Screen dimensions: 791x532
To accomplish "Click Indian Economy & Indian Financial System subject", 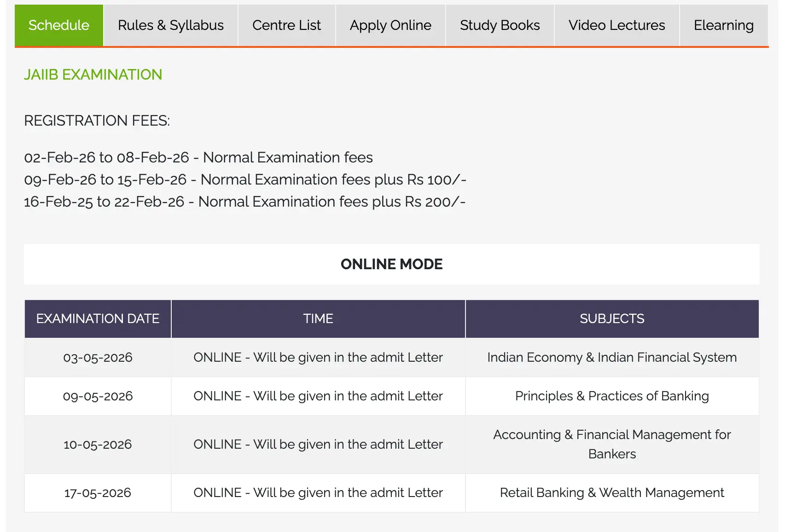I will [x=612, y=358].
